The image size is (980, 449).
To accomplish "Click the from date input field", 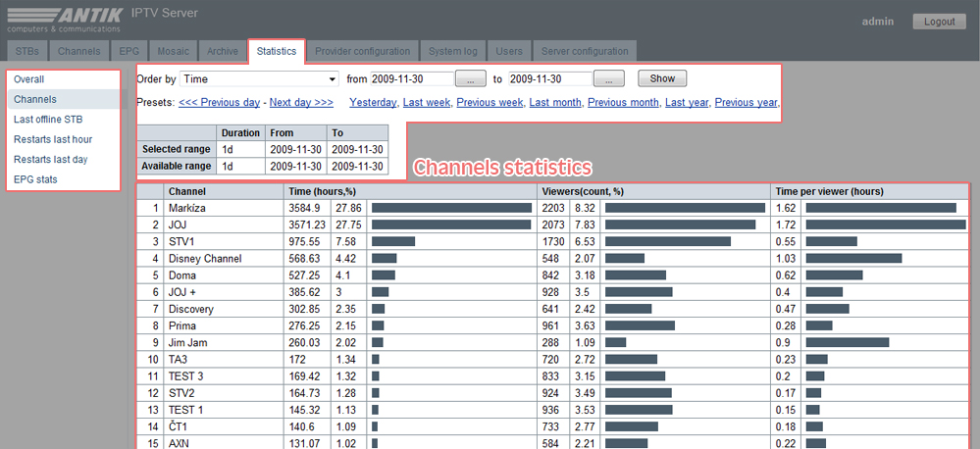I will 412,79.
